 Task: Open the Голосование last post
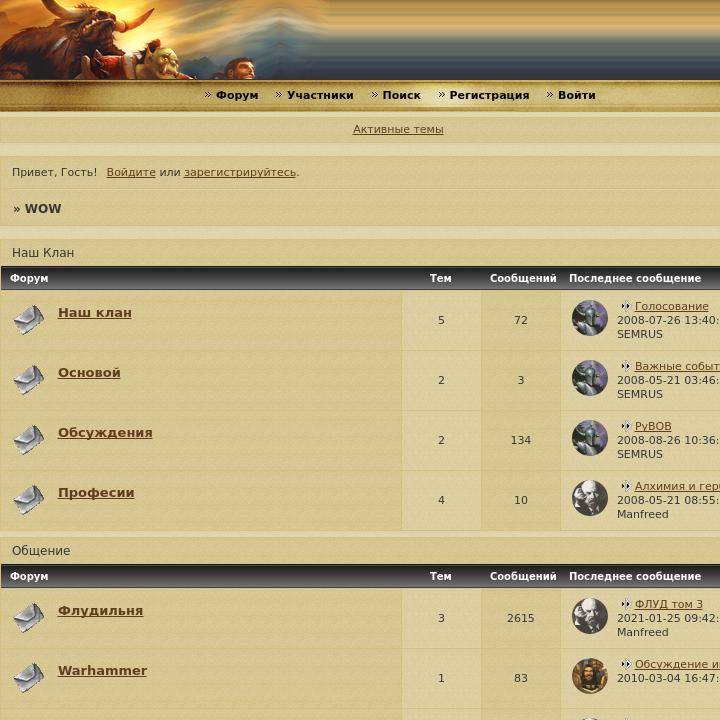pyautogui.click(x=671, y=306)
